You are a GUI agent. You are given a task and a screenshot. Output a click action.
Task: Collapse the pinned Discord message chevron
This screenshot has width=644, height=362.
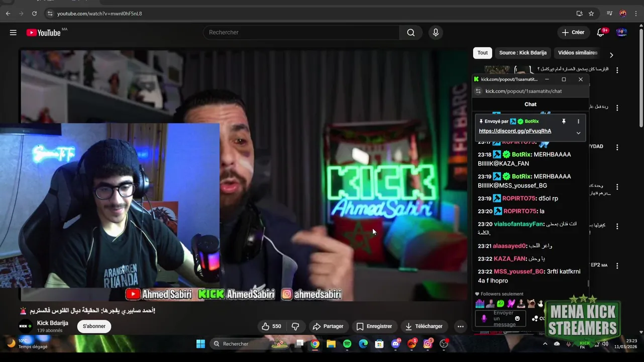578,133
